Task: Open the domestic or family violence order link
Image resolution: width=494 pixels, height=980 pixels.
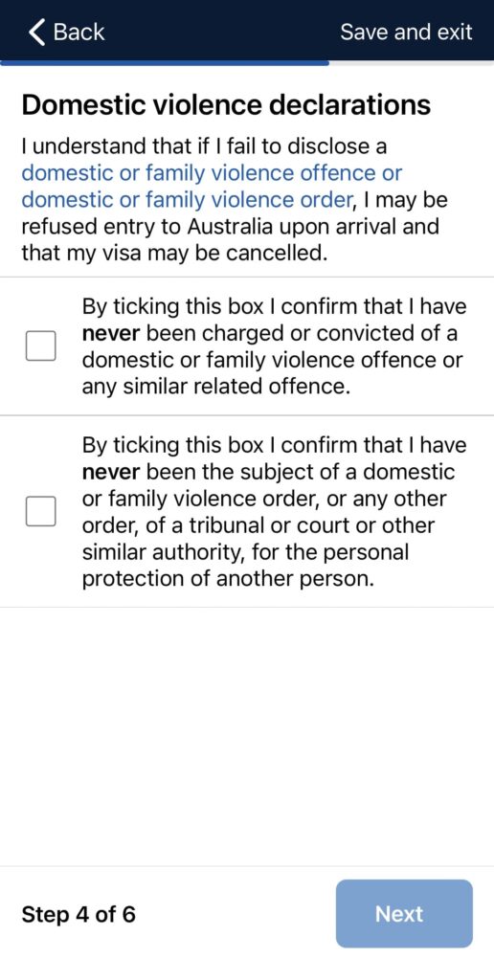Action: (x=187, y=200)
